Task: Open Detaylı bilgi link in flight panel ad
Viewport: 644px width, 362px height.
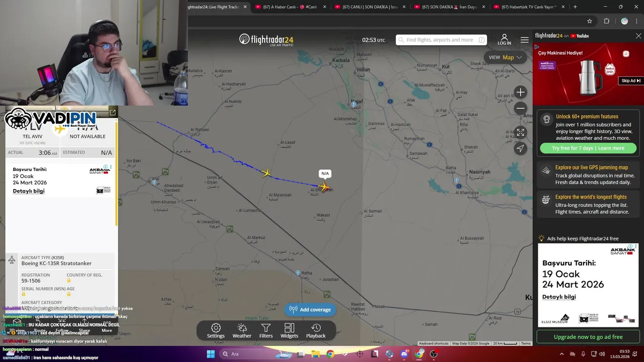Action: click(29, 191)
